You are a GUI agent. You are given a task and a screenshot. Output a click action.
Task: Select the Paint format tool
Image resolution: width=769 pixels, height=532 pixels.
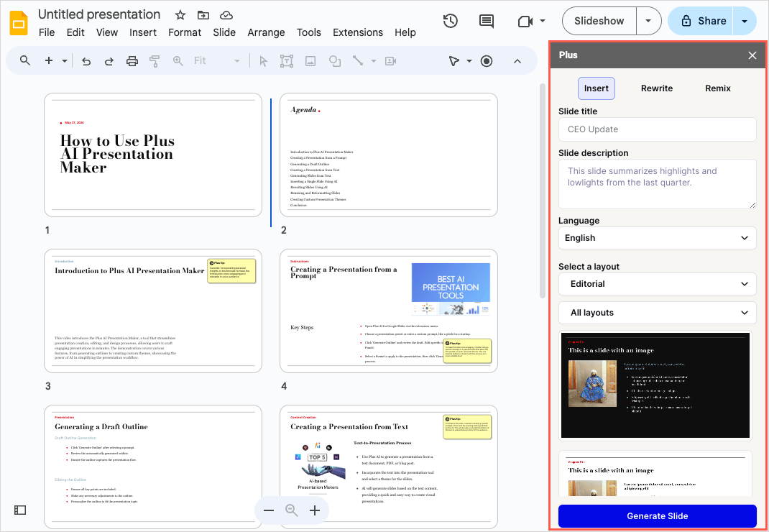click(155, 61)
